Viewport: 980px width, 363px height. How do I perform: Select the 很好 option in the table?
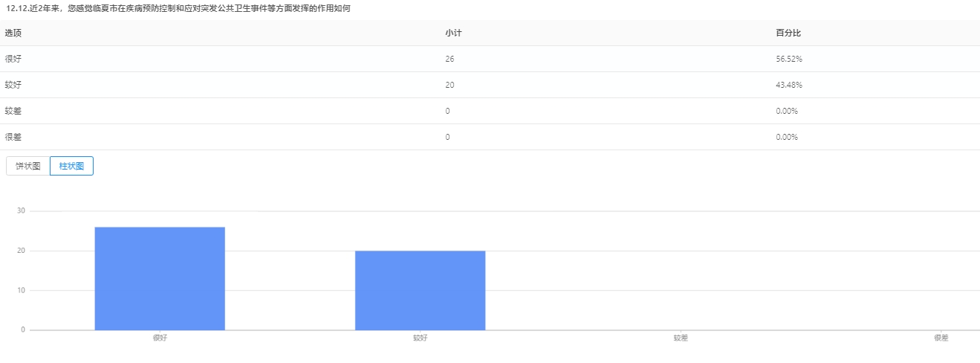point(13,59)
